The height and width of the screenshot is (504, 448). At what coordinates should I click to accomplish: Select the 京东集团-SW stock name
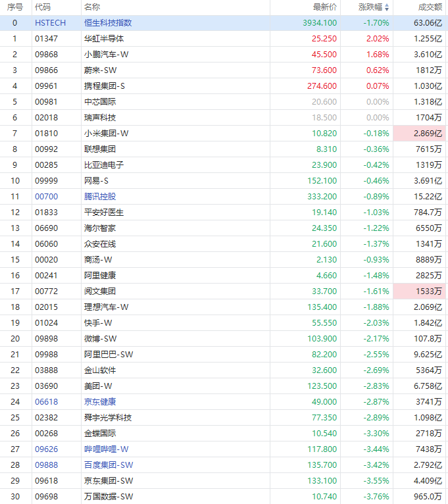pyautogui.click(x=109, y=480)
